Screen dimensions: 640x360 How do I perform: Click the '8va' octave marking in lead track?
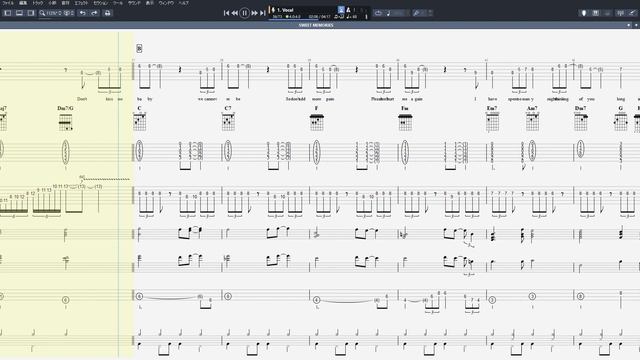point(82,178)
